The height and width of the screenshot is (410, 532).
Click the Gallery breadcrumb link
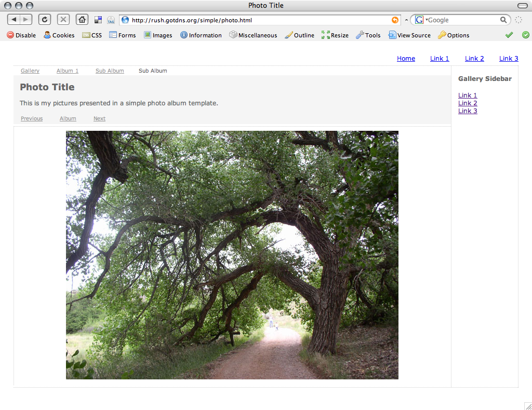(30, 71)
